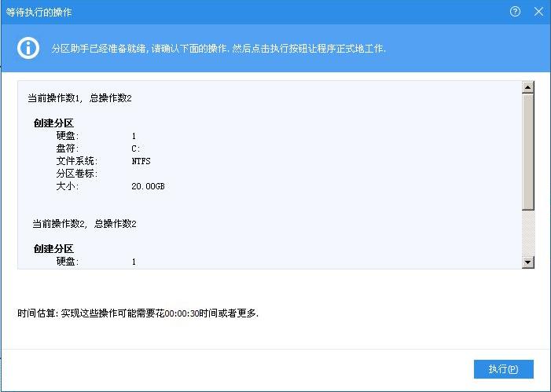Click the 分区助手已经准备就绪 banner message
The image size is (551, 392).
click(x=219, y=49)
